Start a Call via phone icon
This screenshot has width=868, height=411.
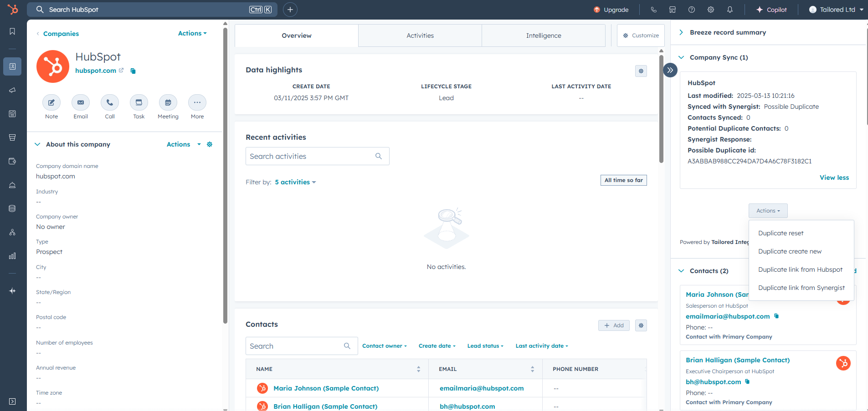pyautogui.click(x=110, y=103)
